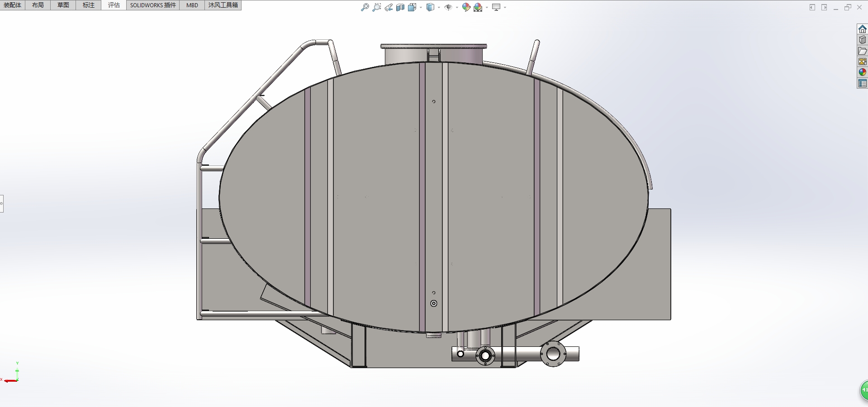Open the Hide/Show Items dropdown arrow

pyautogui.click(x=457, y=7)
